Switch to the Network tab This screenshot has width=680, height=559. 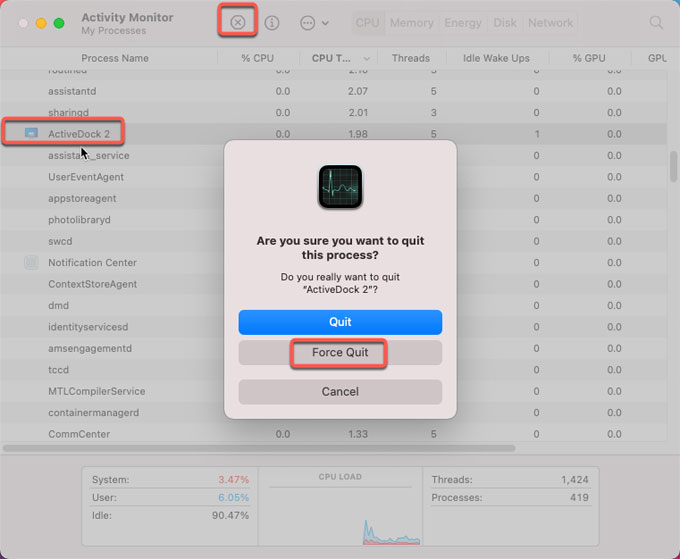(550, 23)
